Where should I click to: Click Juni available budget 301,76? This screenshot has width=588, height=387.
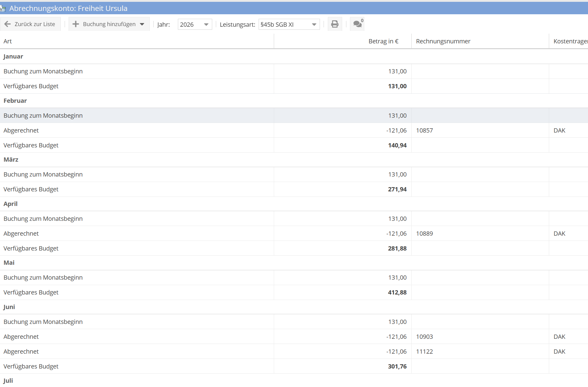click(x=397, y=366)
